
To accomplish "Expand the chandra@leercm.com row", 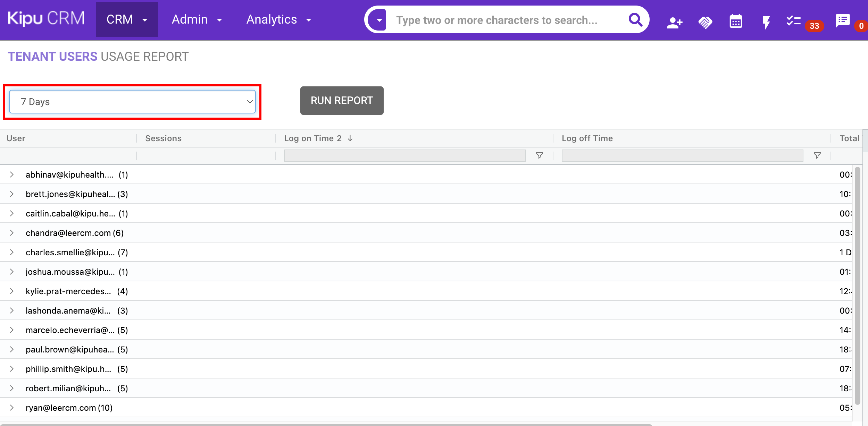I will pos(12,233).
